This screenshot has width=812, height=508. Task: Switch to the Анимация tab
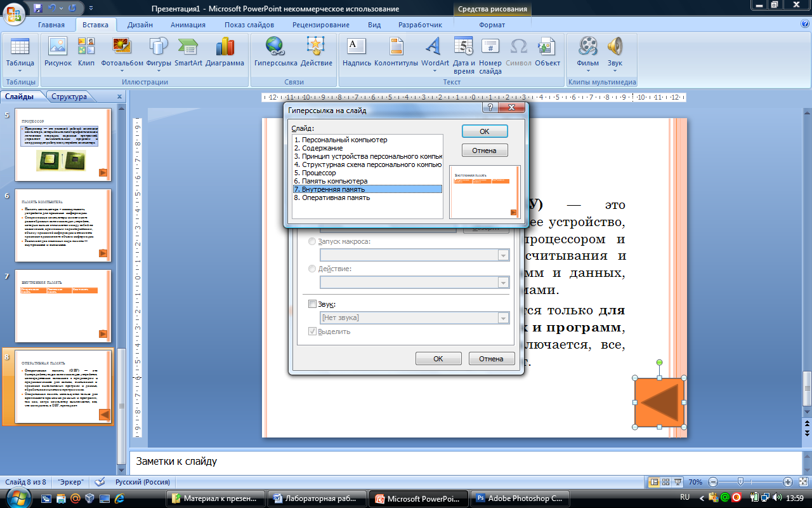(x=188, y=25)
